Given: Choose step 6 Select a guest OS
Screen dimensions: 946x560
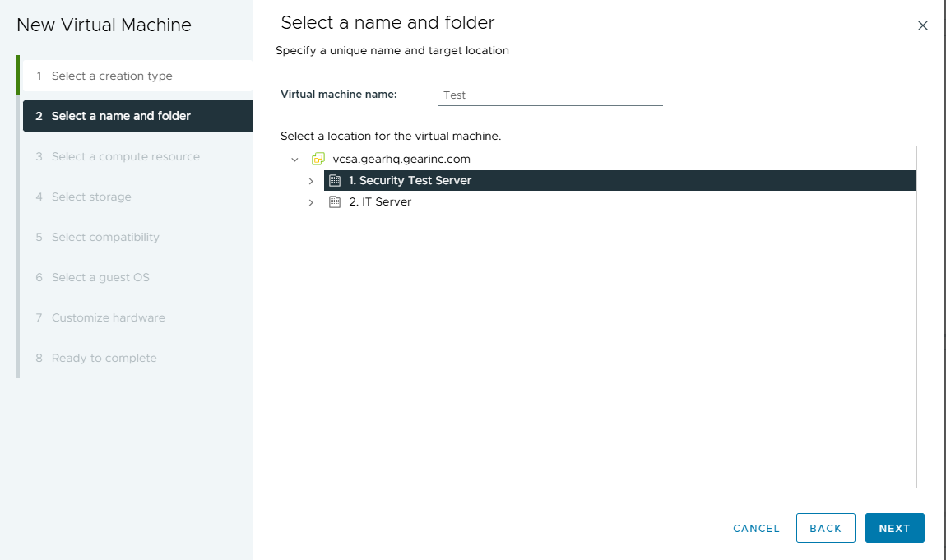Looking at the screenshot, I should [100, 277].
